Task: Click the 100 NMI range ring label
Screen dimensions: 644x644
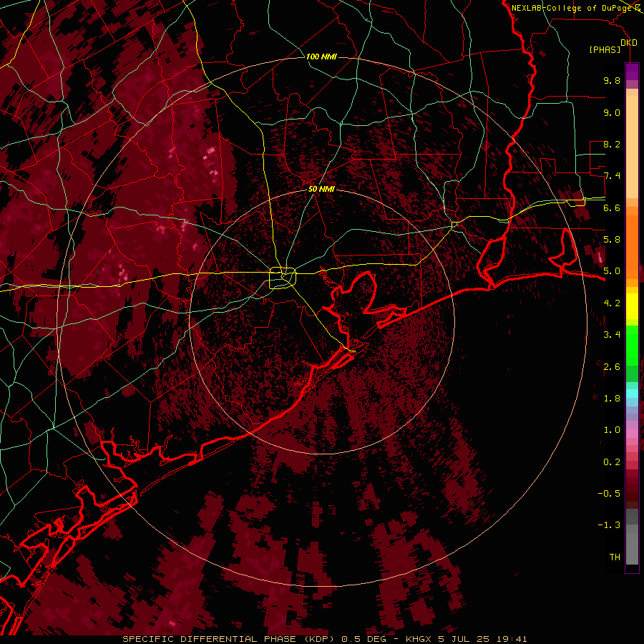Action: click(x=321, y=57)
